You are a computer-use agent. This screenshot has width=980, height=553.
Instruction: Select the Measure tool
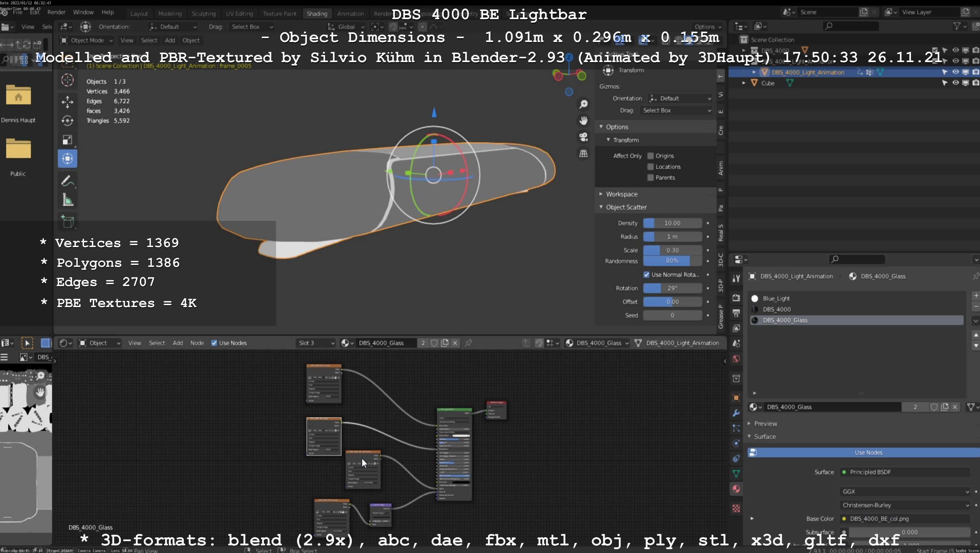point(67,200)
